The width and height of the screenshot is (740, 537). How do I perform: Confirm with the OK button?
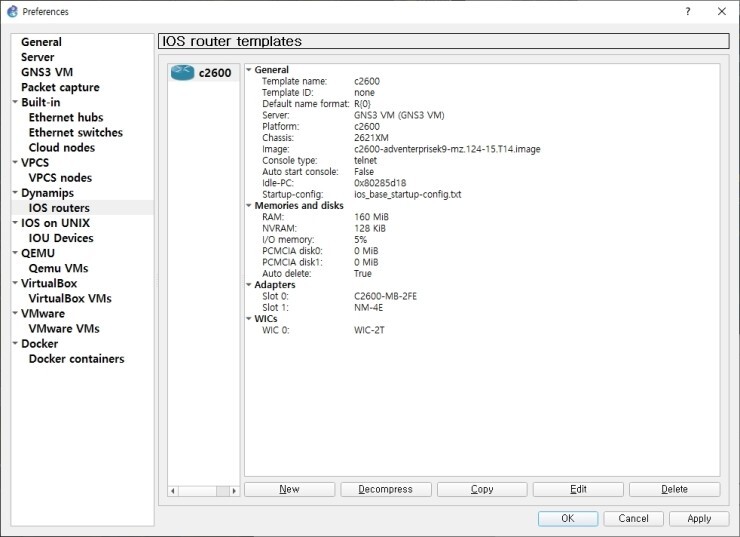click(x=568, y=519)
